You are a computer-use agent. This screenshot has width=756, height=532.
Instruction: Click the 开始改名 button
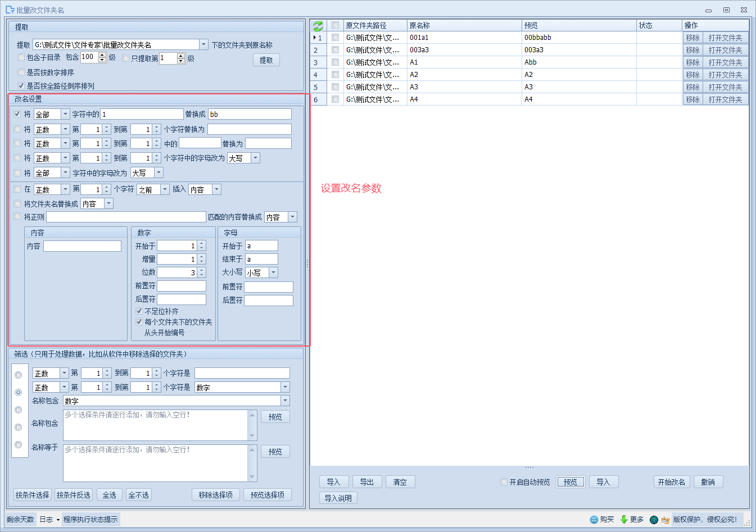click(671, 482)
